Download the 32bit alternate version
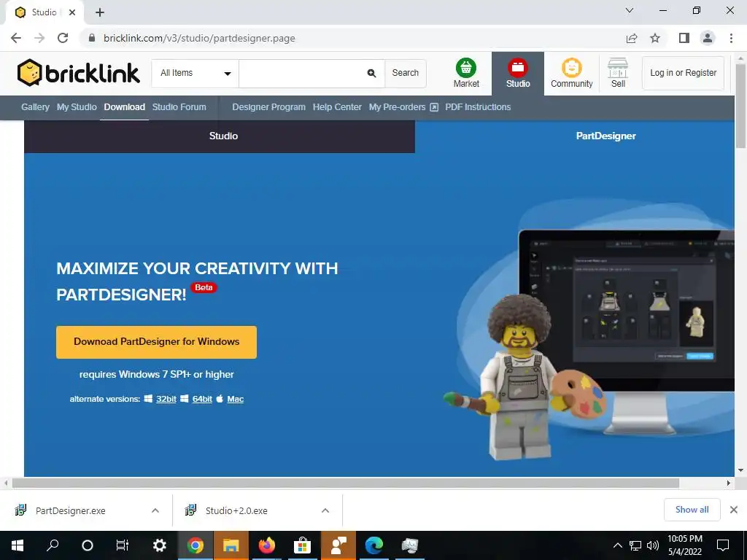Screen dimensions: 747x560 coord(166,399)
